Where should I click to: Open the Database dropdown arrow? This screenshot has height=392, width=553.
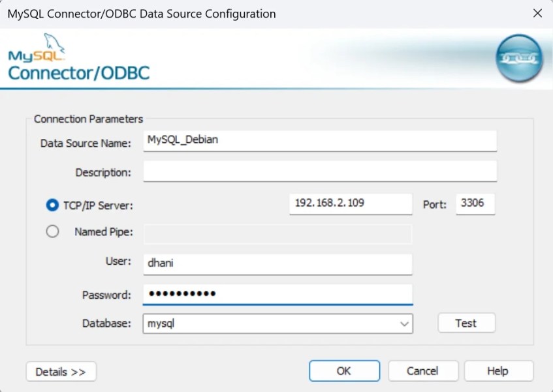405,324
